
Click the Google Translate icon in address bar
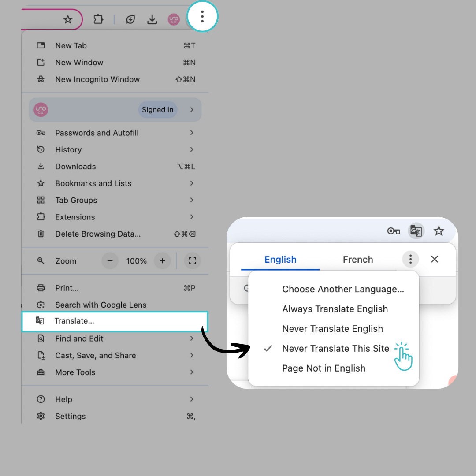[x=416, y=231]
